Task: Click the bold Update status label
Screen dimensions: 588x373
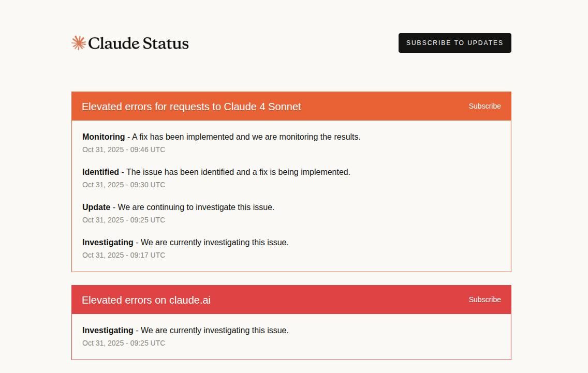Action: 96,207
